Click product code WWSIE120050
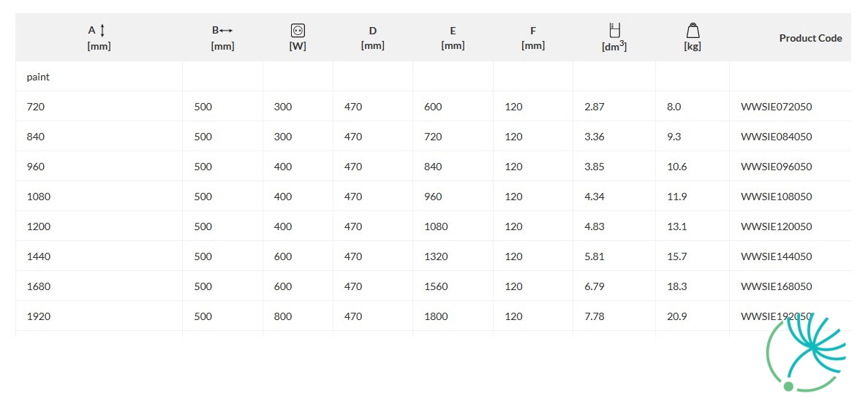This screenshot has width=868, height=415. (776, 226)
